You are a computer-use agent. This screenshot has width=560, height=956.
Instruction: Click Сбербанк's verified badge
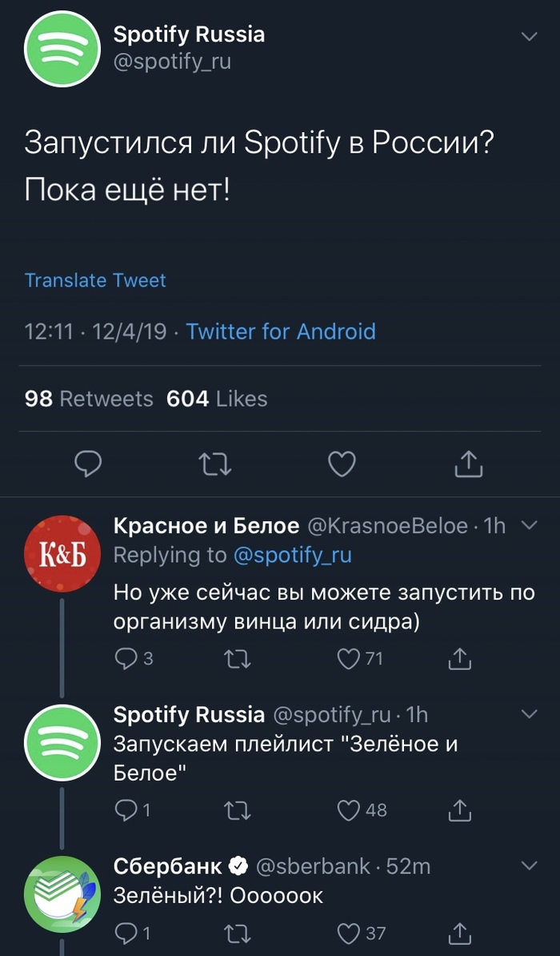[238, 866]
